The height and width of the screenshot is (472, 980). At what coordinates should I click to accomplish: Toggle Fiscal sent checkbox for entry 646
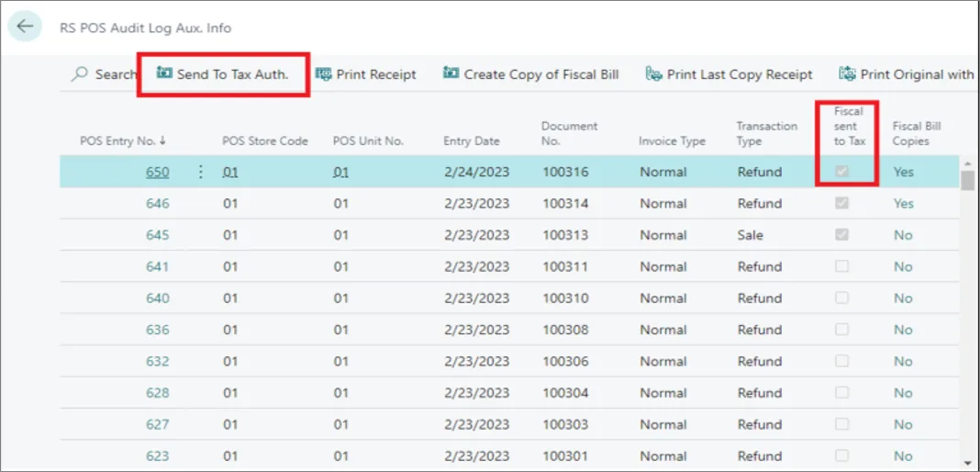841,203
